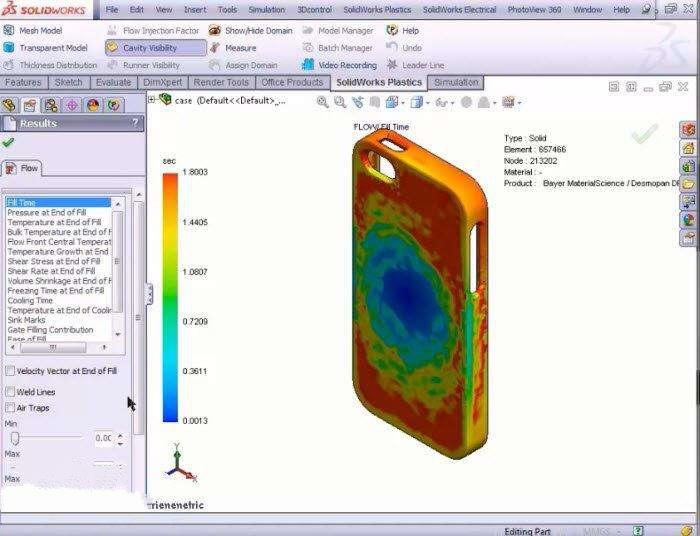The image size is (700, 536).
Task: Enable Air Traps checkbox
Action: click(x=10, y=407)
